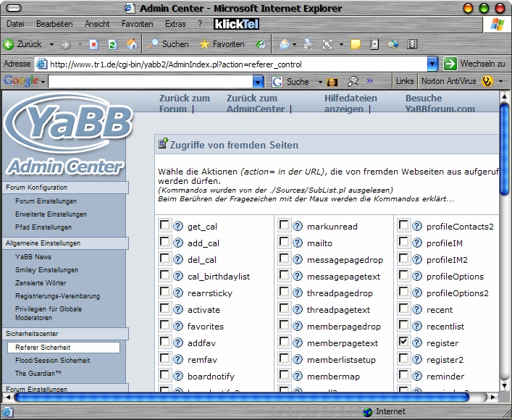Click the Stop loading toolbar icon
Image resolution: width=512 pixels, height=420 pixels.
pos(94,44)
